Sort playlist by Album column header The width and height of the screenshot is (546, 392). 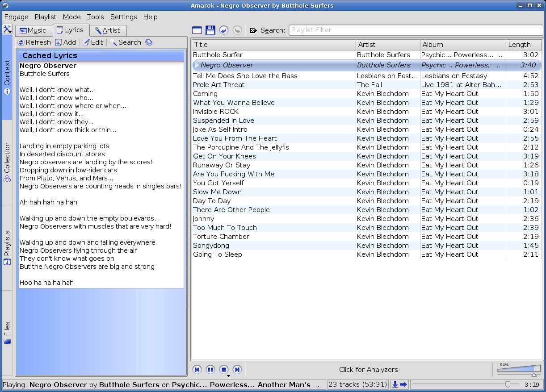[463, 45]
